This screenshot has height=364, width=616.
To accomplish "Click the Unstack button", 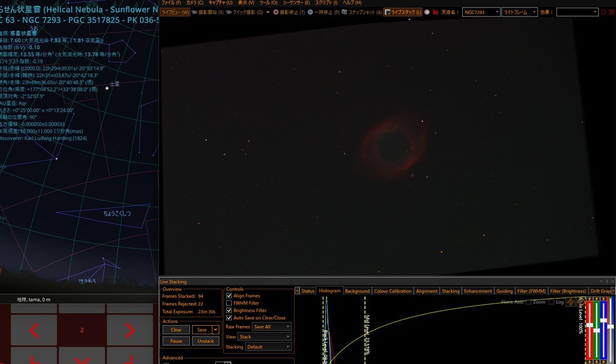I will (205, 341).
